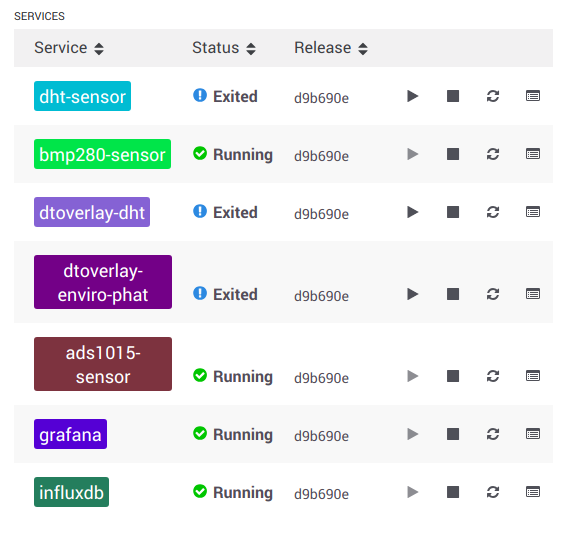Sort table by Service column
The height and width of the screenshot is (533, 565).
(x=69, y=48)
